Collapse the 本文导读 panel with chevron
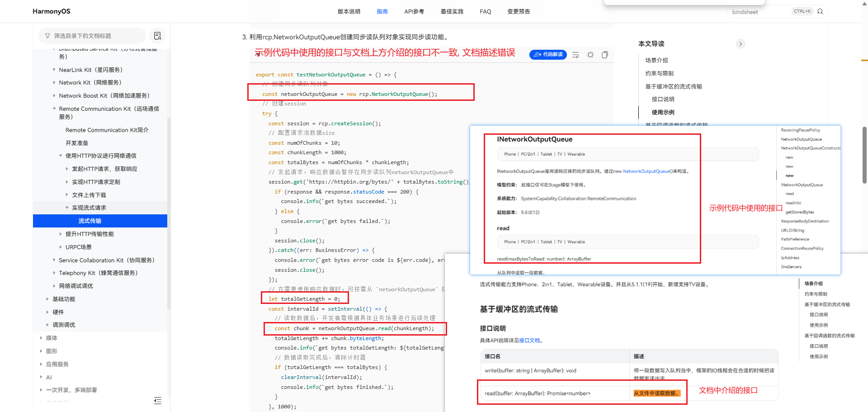The height and width of the screenshot is (412, 868). (x=741, y=44)
